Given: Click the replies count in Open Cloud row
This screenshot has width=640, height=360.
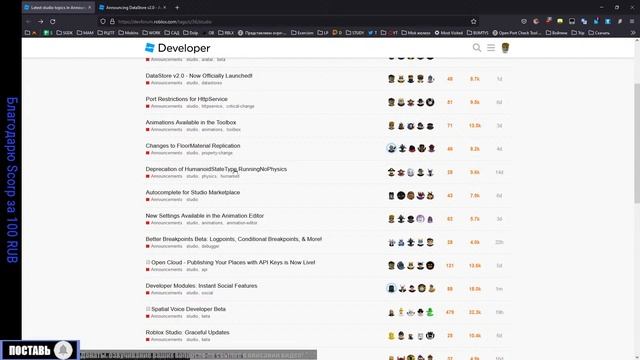Looking at the screenshot, I should point(450,266).
